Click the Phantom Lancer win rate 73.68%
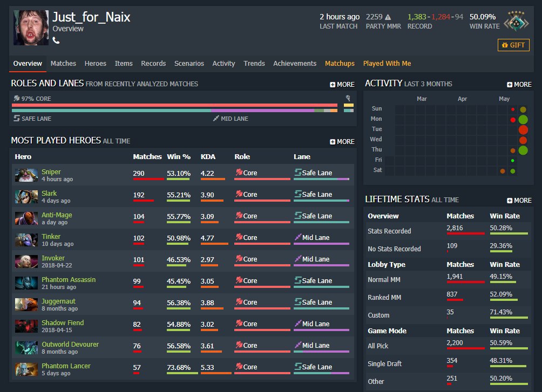Screen dimensions: 542x392 pos(179,368)
